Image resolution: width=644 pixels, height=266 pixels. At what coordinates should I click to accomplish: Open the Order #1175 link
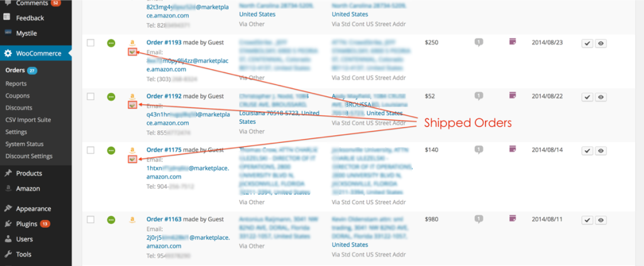(x=164, y=150)
